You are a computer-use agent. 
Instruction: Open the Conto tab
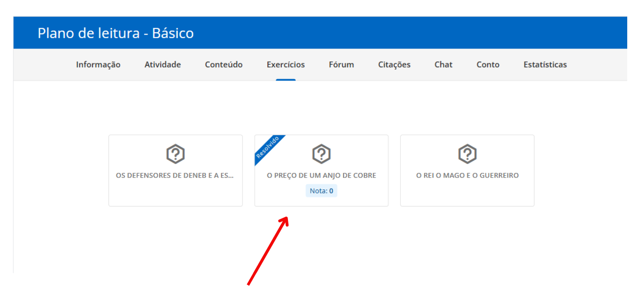(488, 65)
